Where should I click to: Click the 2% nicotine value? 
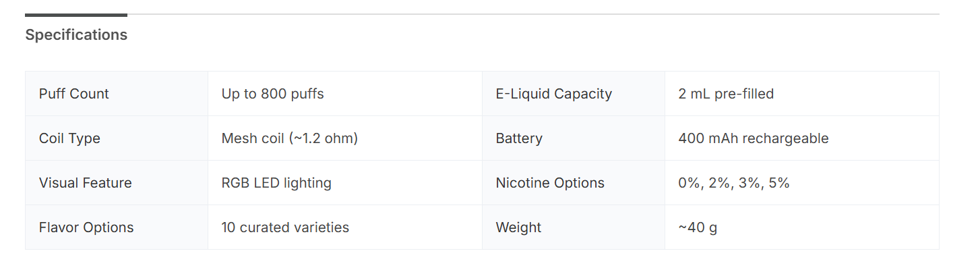point(717,183)
